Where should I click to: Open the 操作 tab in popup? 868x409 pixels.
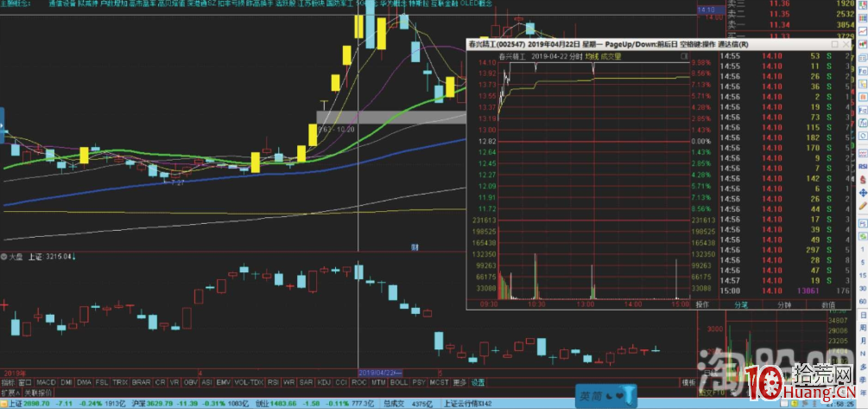pos(702,304)
